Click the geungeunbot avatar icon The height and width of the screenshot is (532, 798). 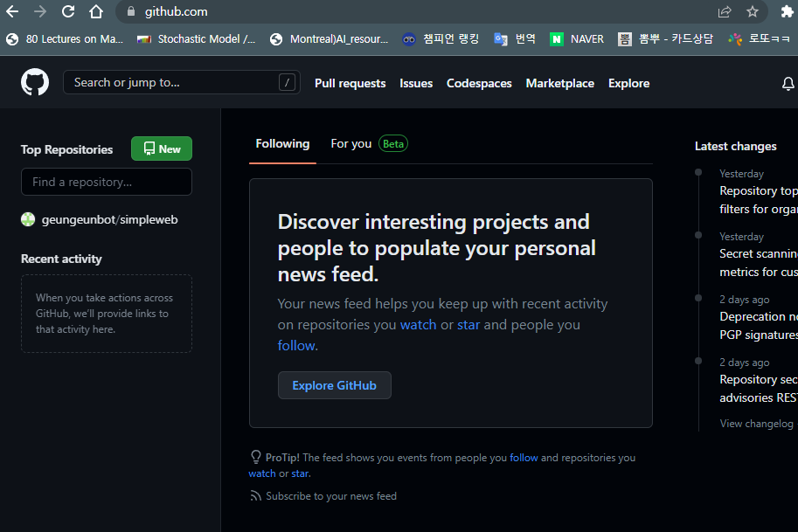point(28,219)
